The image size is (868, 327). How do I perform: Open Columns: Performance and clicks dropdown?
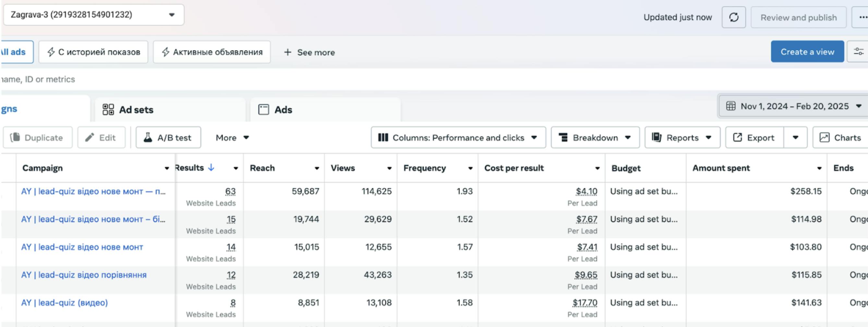click(458, 138)
